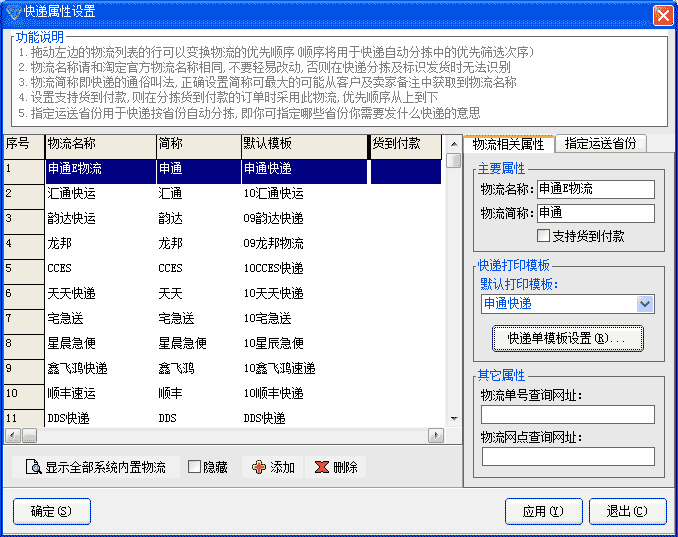
Task: Click the title bar diamond app icon
Action: tap(12, 14)
